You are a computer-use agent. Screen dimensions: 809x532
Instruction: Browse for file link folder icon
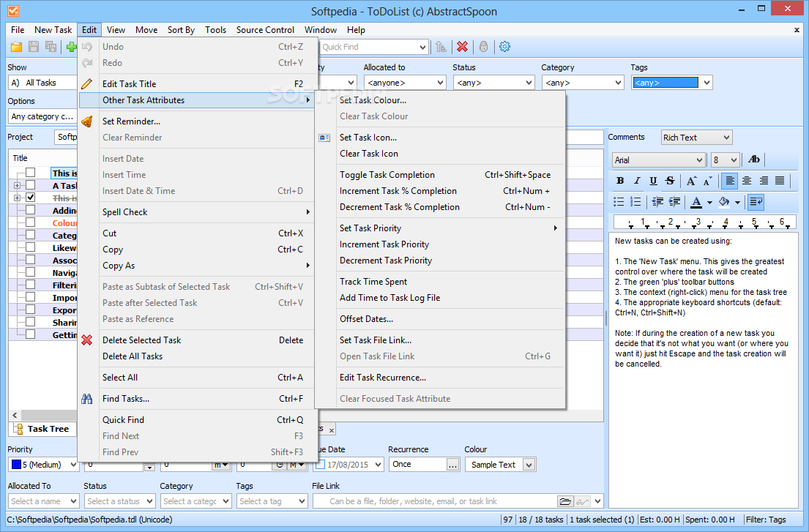click(565, 501)
